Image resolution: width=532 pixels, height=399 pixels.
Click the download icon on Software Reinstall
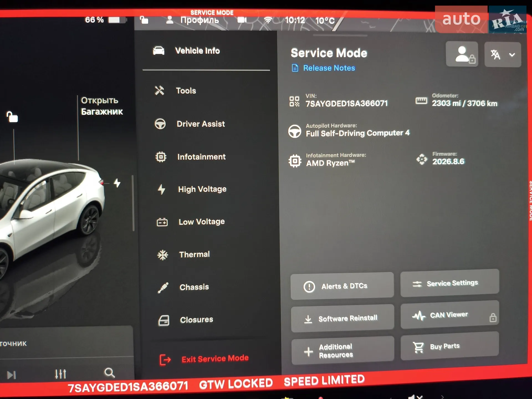(x=308, y=319)
